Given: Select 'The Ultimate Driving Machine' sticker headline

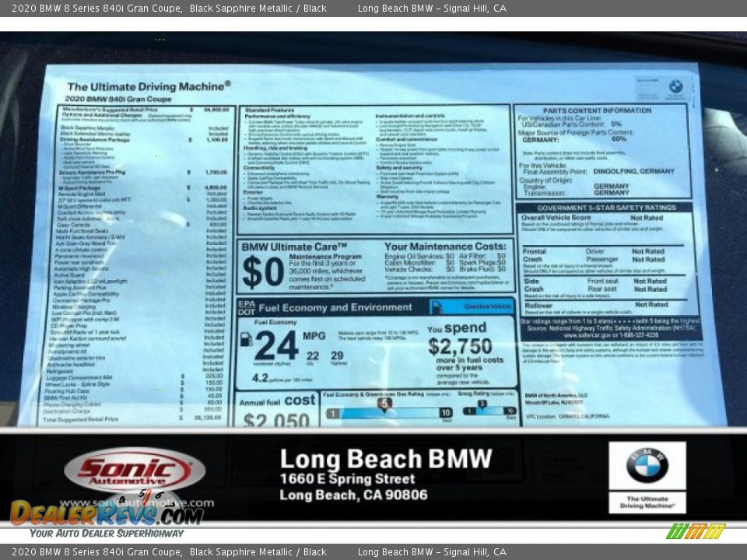Looking at the screenshot, I should tap(149, 86).
